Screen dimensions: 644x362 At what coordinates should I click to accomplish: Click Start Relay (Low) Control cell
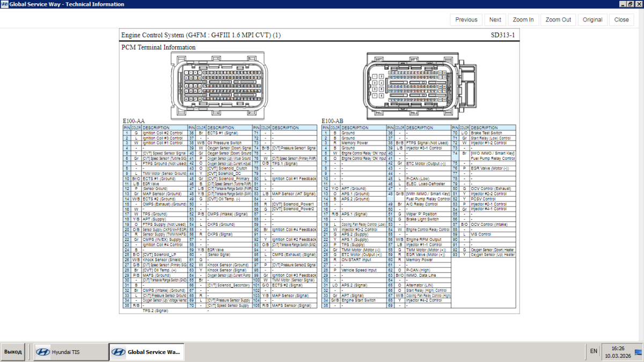click(493, 138)
